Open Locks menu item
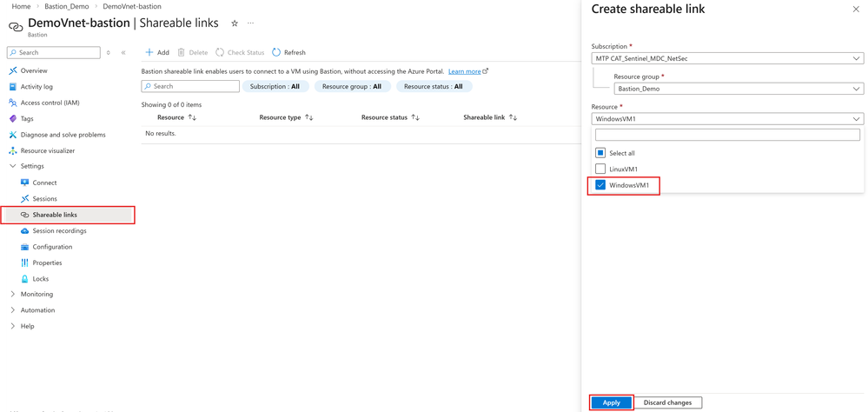The height and width of the screenshot is (412, 868). (41, 279)
